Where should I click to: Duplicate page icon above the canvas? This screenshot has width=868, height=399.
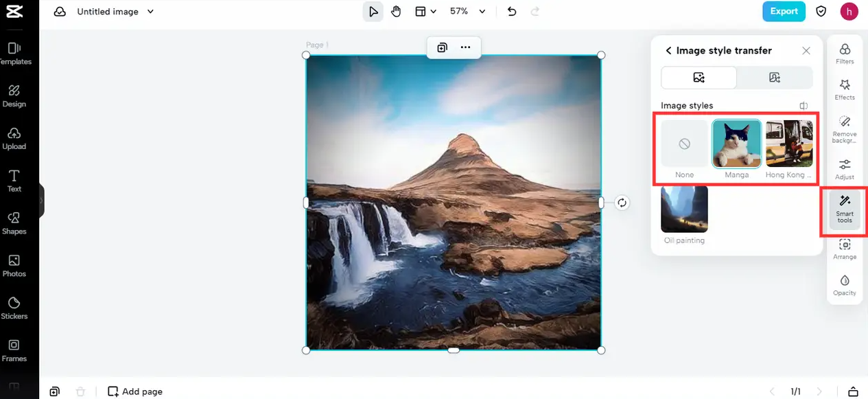[442, 47]
